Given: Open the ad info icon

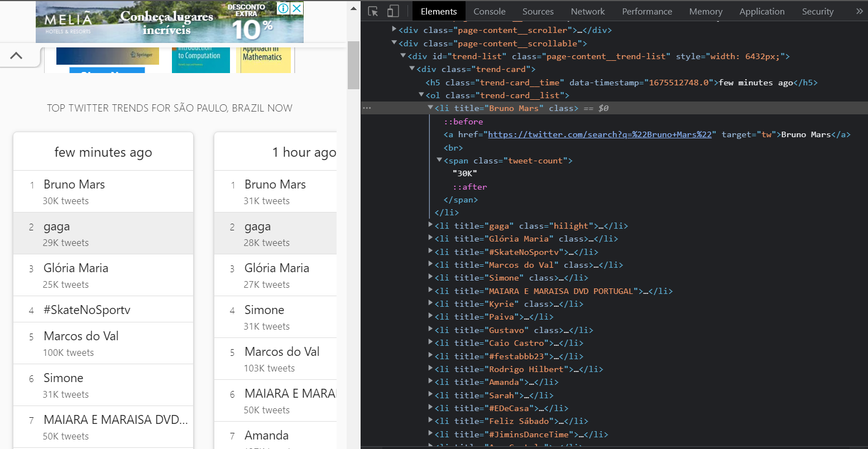Looking at the screenshot, I should pyautogui.click(x=284, y=8).
